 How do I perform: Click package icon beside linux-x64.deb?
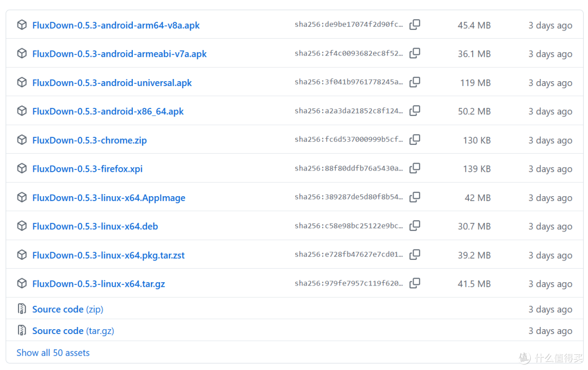(x=22, y=226)
